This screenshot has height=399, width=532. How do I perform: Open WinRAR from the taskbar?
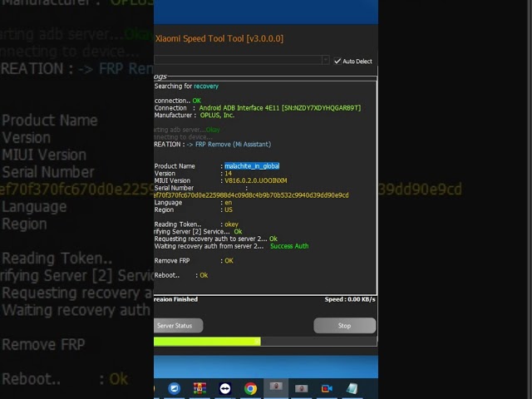click(x=199, y=388)
